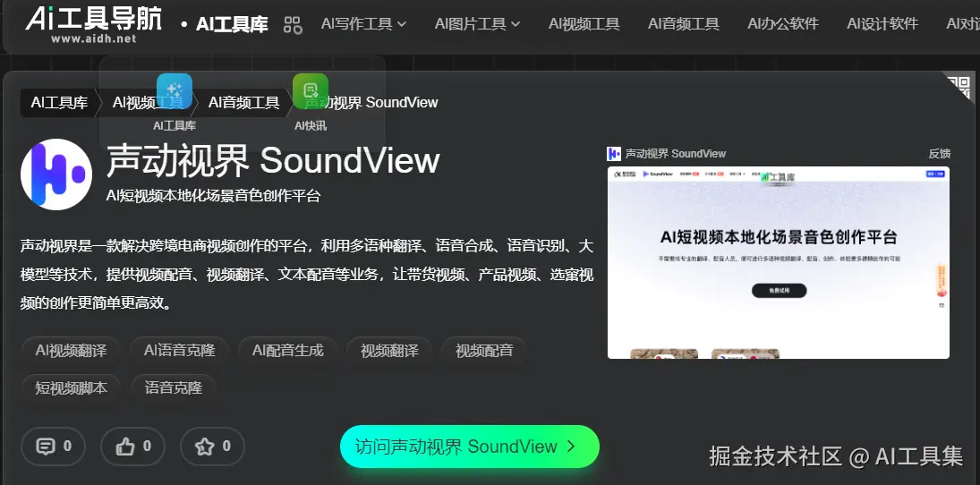
Task: Open AI办公软件 in top navigation
Action: pos(783,24)
